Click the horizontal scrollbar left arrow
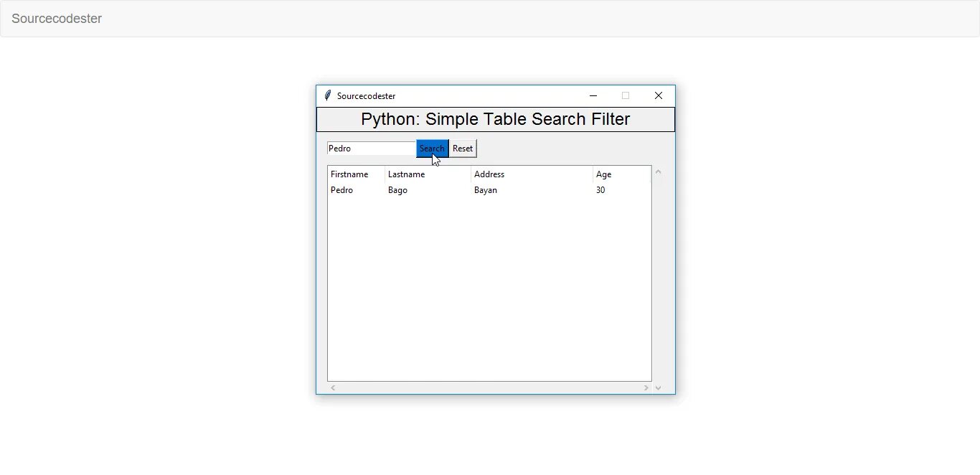The height and width of the screenshot is (475, 980). point(333,388)
